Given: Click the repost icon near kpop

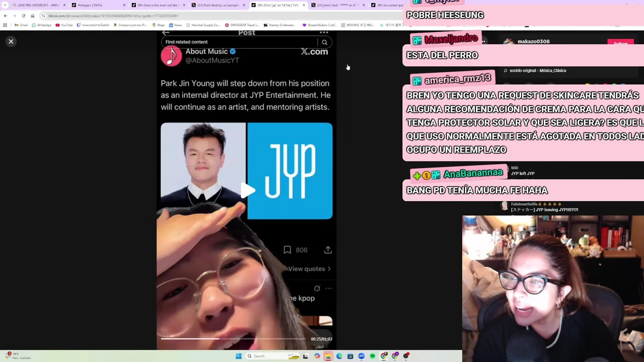Looking at the screenshot, I should click(x=317, y=289).
